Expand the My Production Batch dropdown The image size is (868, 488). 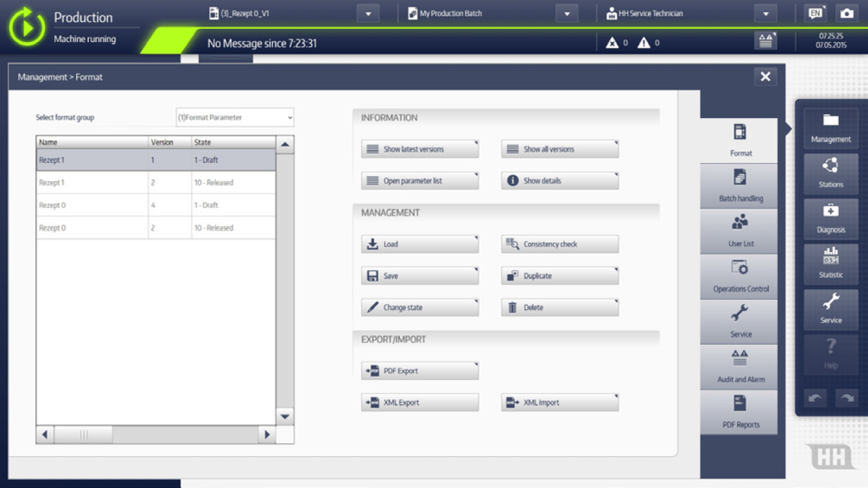coord(566,14)
